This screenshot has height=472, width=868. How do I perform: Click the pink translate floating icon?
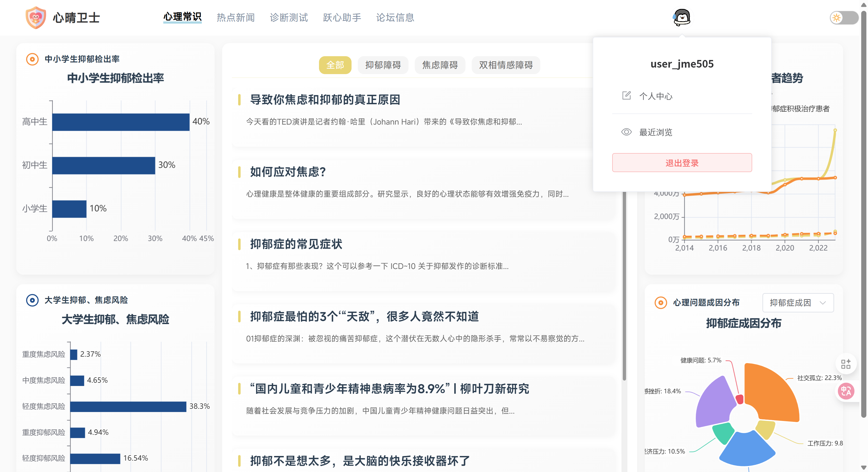[x=846, y=391]
